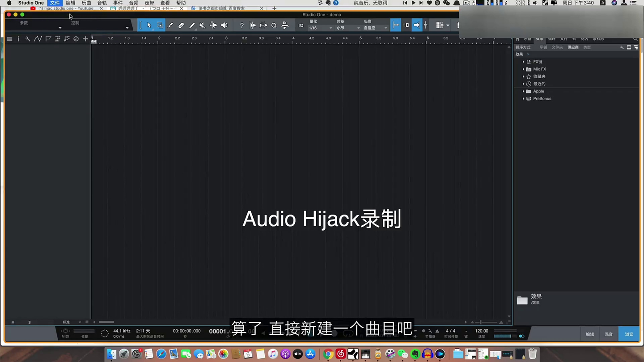644x362 pixels.
Task: Toggle the autoscroll arrow button
Action: pos(416,25)
